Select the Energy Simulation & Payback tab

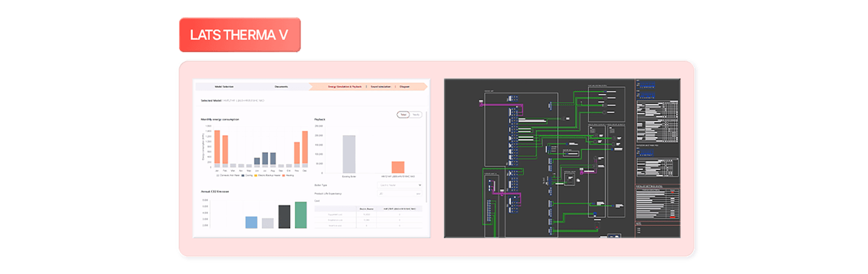tap(344, 87)
